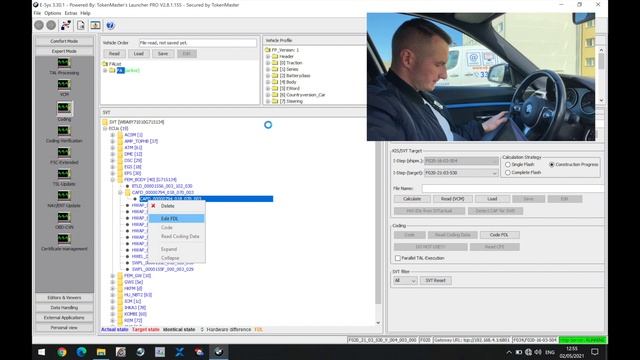Click the second grey round toolbar button
Viewport: 640px width, 360px height.
[x=51, y=25]
